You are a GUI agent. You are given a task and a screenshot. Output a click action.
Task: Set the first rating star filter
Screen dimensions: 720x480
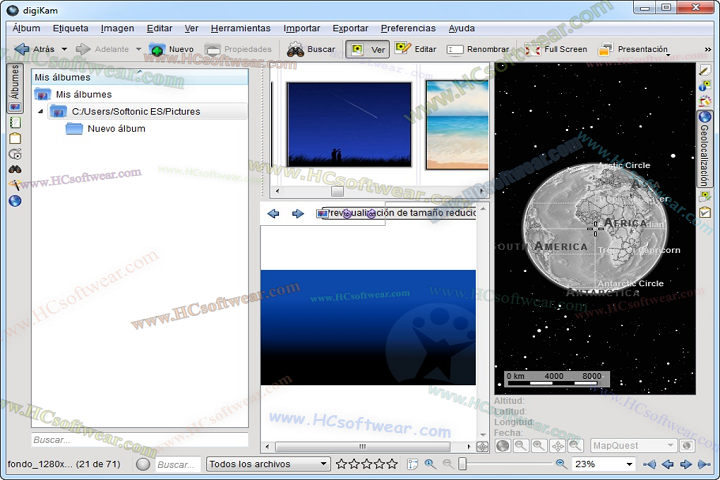coord(342,464)
